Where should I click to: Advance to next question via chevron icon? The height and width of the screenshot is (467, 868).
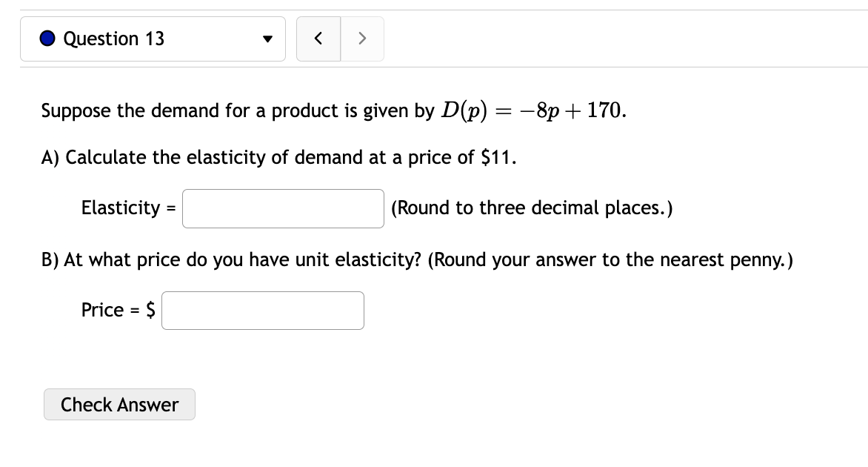(x=361, y=39)
